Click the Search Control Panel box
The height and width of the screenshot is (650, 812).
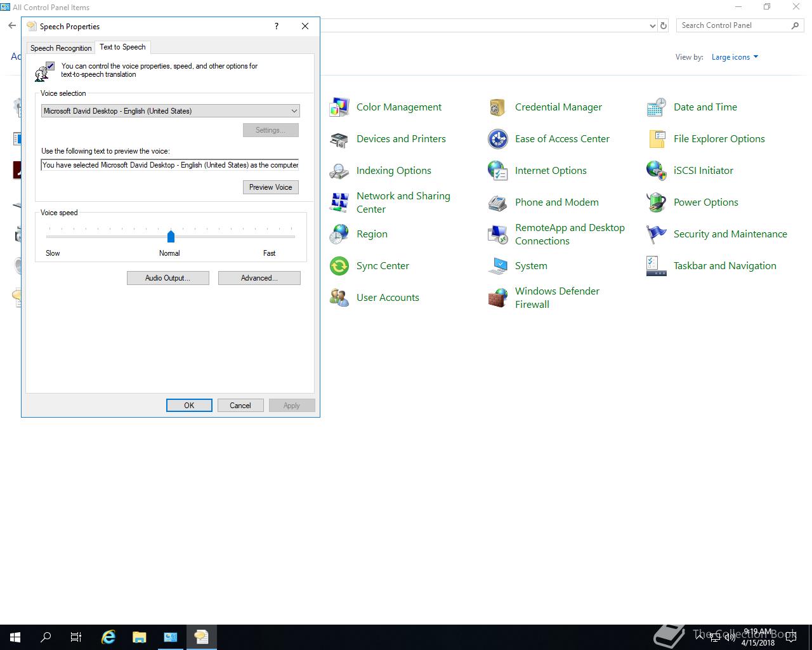click(739, 25)
